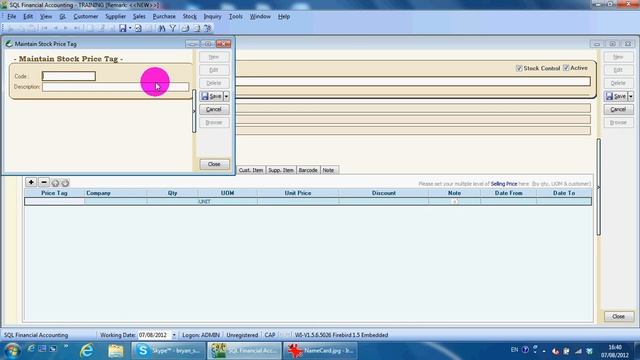Image resolution: width=640 pixels, height=360 pixels.
Task: Click the network signal tray icon
Action: coord(578,351)
